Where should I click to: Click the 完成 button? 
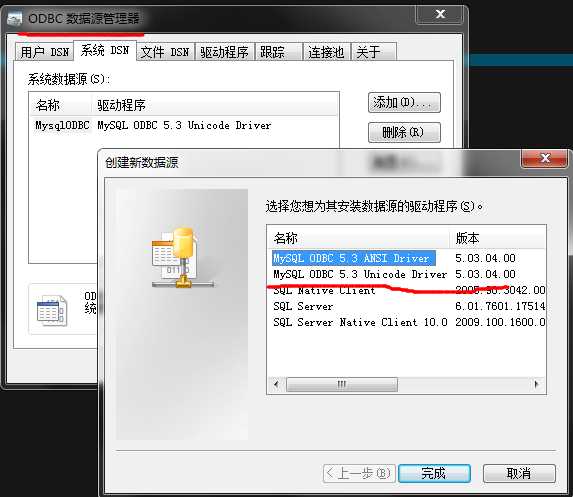[434, 474]
